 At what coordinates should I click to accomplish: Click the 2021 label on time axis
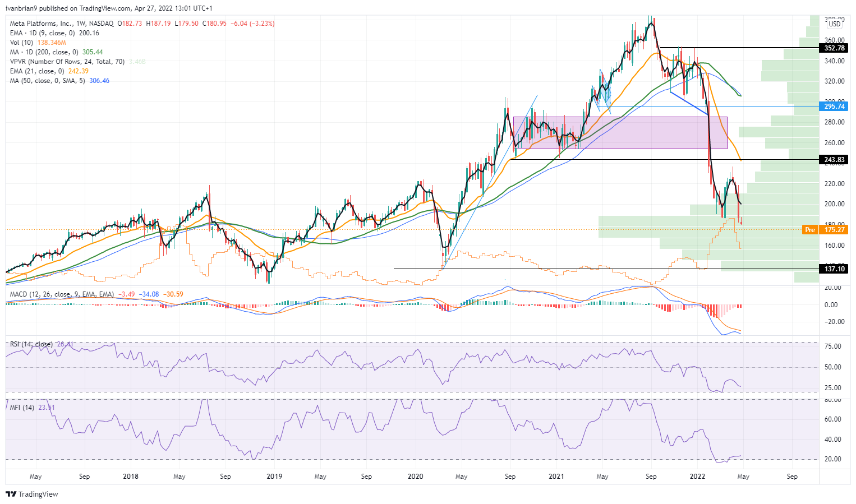pyautogui.click(x=556, y=477)
